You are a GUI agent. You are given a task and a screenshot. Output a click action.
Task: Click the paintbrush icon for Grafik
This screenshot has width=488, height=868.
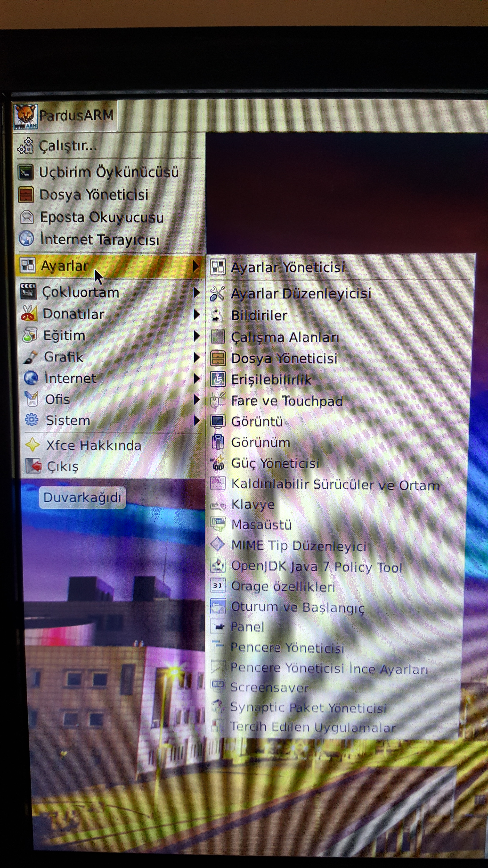[30, 358]
